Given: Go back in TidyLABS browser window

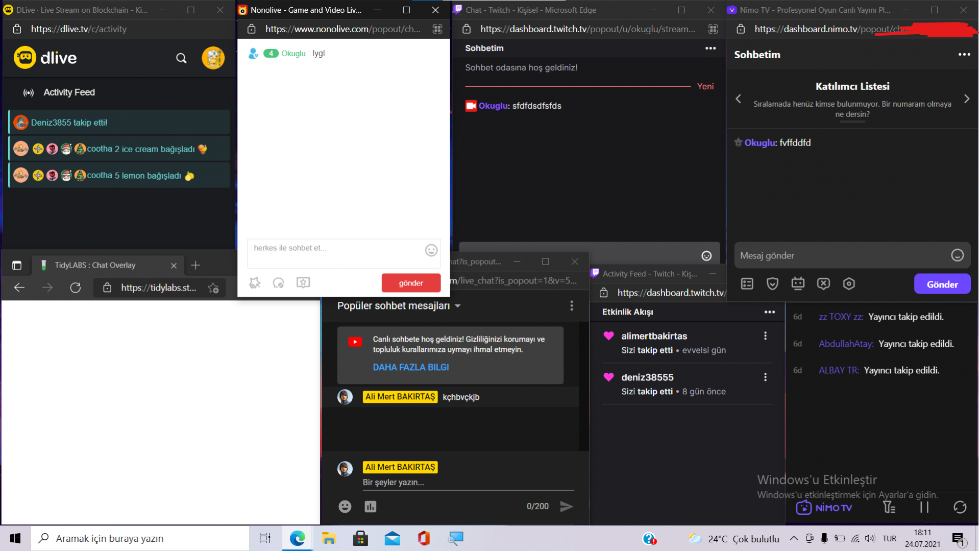Looking at the screenshot, I should (x=19, y=288).
